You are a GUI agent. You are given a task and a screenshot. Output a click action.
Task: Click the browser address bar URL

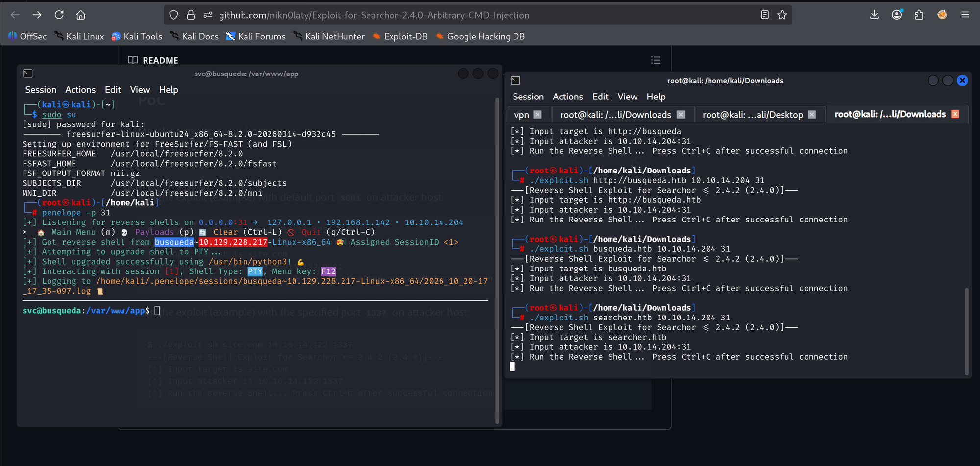tap(374, 15)
